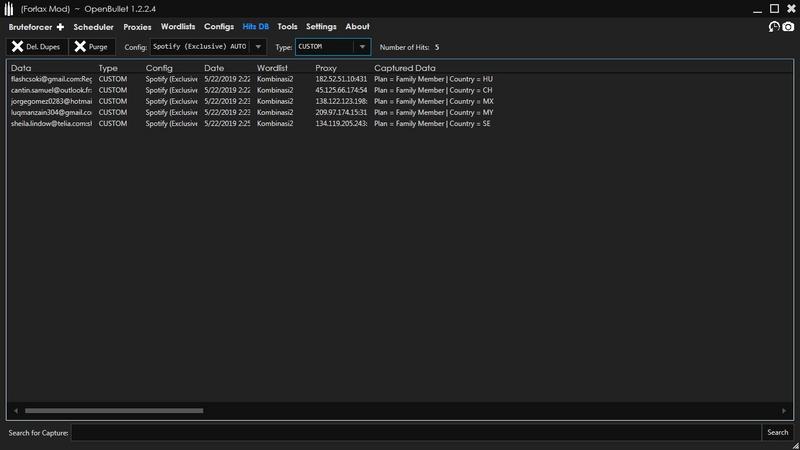Select captured data row with Country = MY

tap(434, 113)
